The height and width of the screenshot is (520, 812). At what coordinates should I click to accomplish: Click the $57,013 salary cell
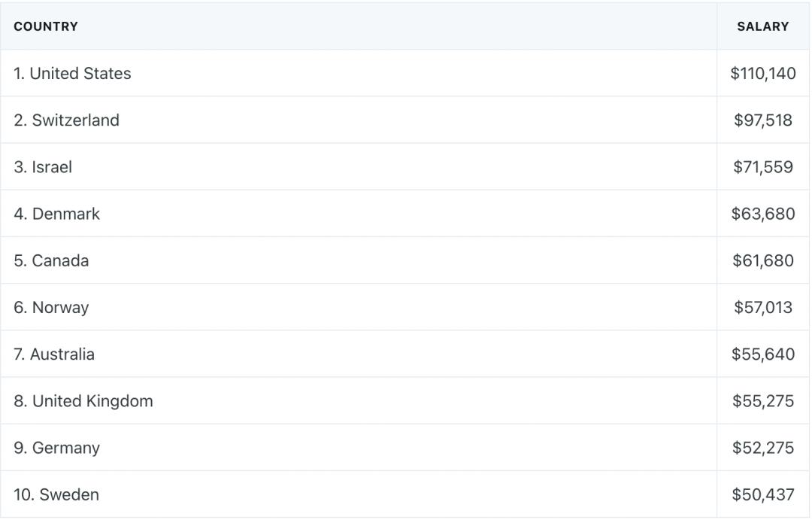[x=762, y=307]
